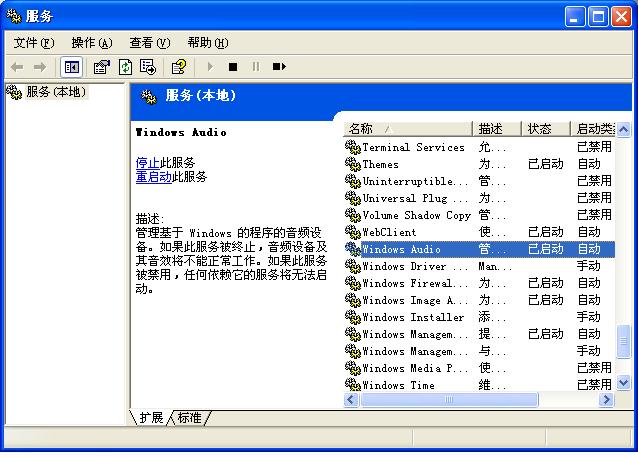This screenshot has height=457, width=638.
Task: Select the Windows Time service name
Action: click(398, 385)
